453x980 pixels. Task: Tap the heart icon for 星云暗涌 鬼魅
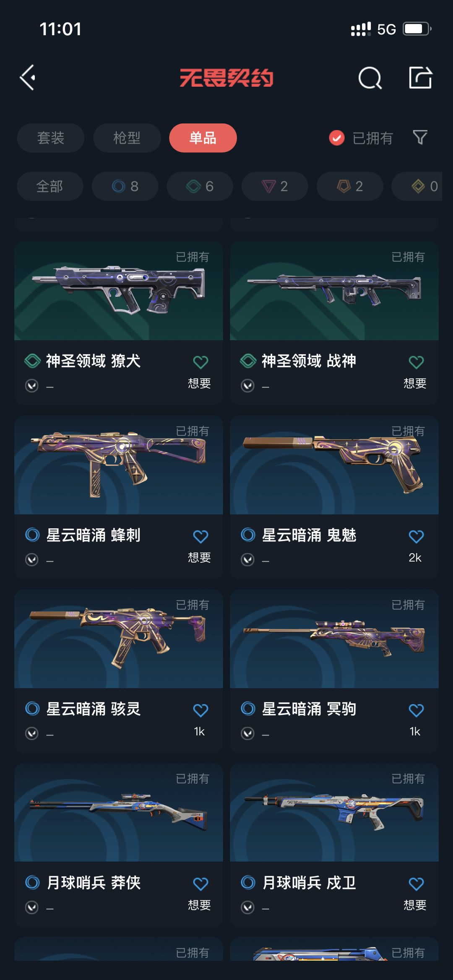[x=416, y=536]
